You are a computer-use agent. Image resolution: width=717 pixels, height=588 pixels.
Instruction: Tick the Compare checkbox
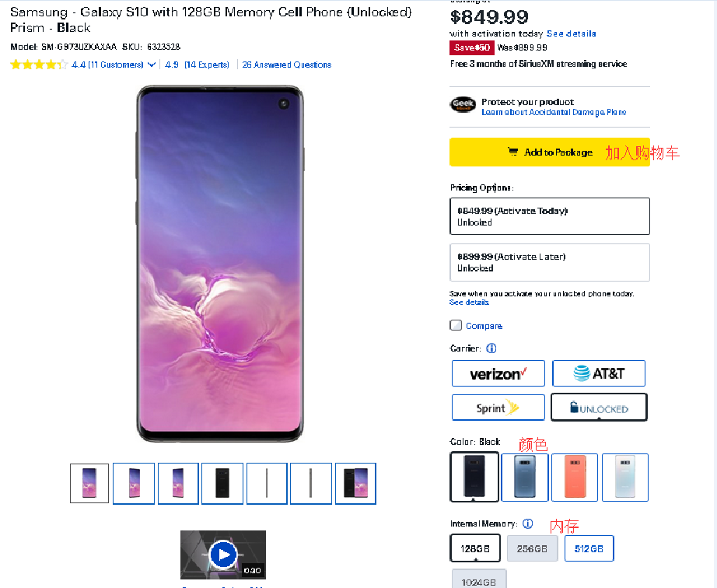tap(456, 325)
